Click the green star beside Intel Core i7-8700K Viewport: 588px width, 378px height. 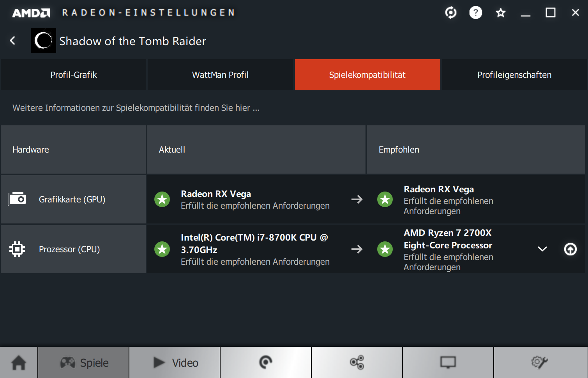click(x=162, y=249)
